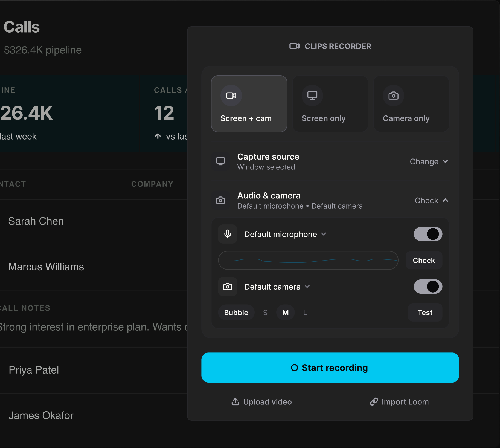Click the camera icon beside Default camera
500x448 pixels.
pos(228,287)
